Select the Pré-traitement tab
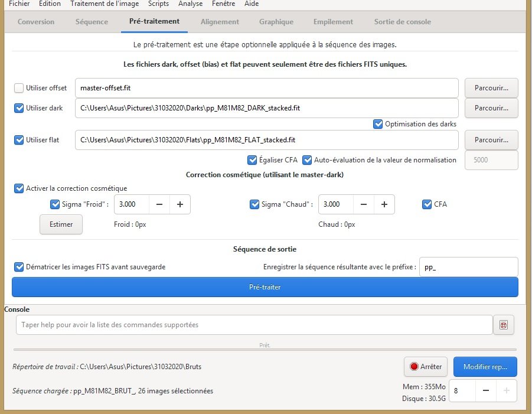 (154, 21)
